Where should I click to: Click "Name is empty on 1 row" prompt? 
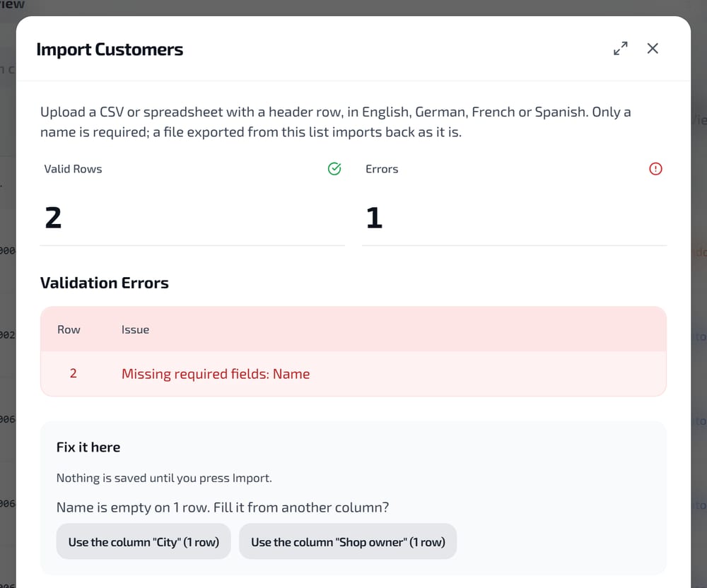(x=223, y=508)
